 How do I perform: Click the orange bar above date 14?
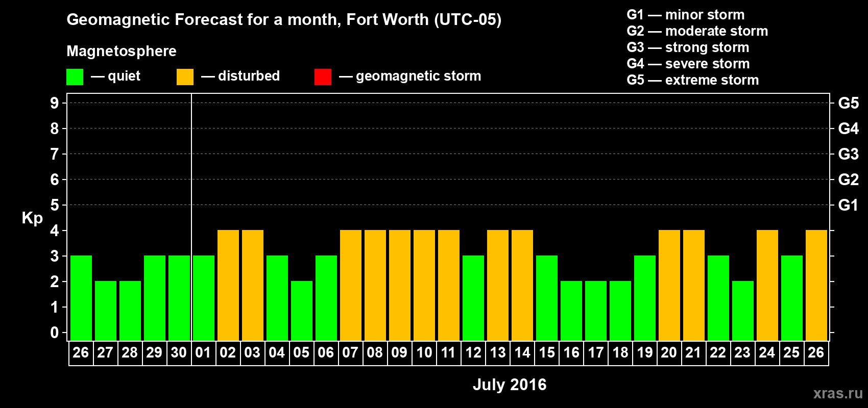(522, 286)
